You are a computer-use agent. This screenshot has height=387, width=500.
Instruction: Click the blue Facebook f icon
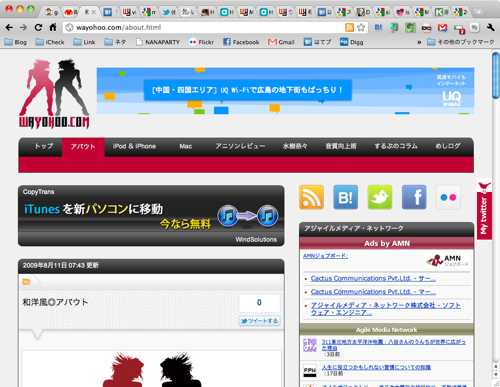414,197
